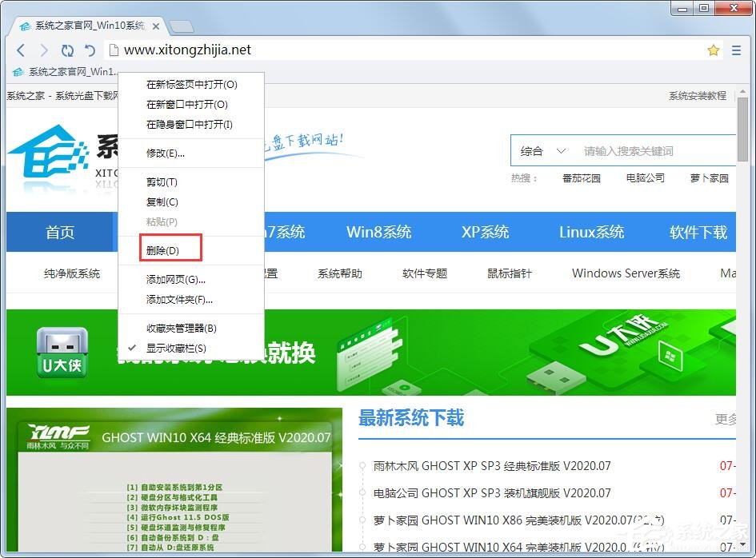756x558 pixels.
Task: Click the back navigation arrow
Action: [21, 50]
